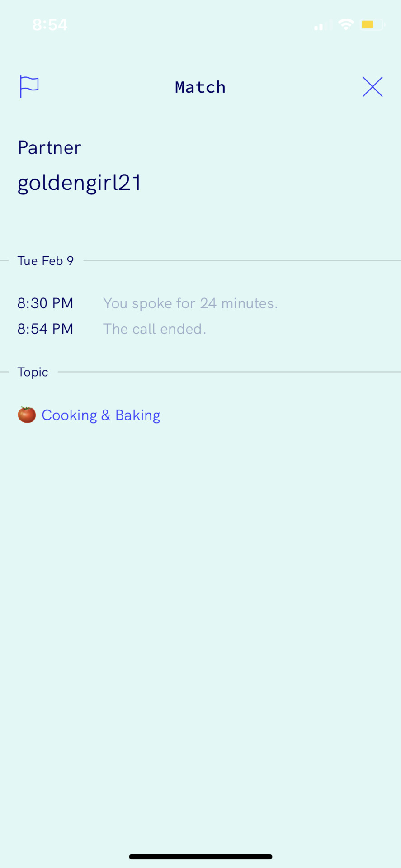Tap the horizontal divider line beside Topic
This screenshot has height=868, width=401.
[x=229, y=372]
